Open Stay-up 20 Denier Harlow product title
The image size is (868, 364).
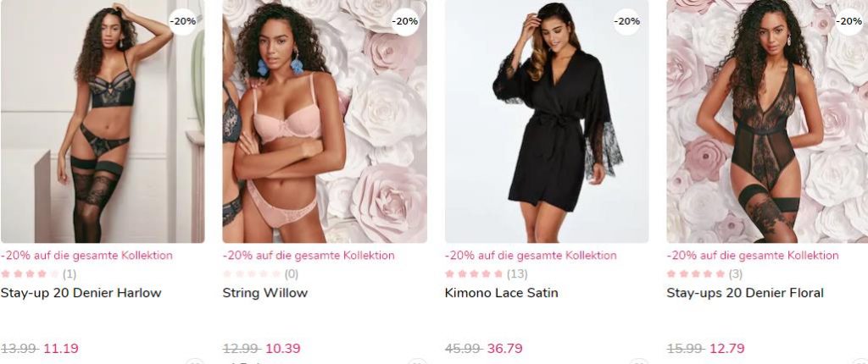pyautogui.click(x=81, y=293)
